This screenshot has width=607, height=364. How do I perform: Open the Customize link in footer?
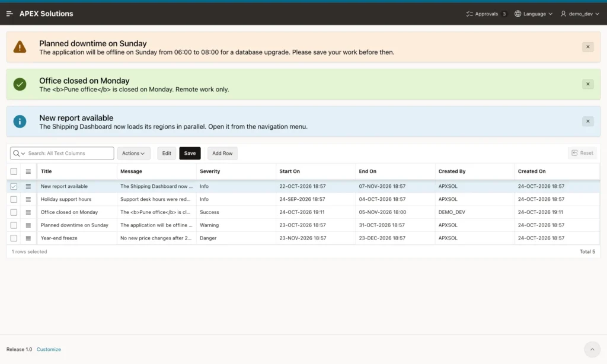pyautogui.click(x=49, y=349)
